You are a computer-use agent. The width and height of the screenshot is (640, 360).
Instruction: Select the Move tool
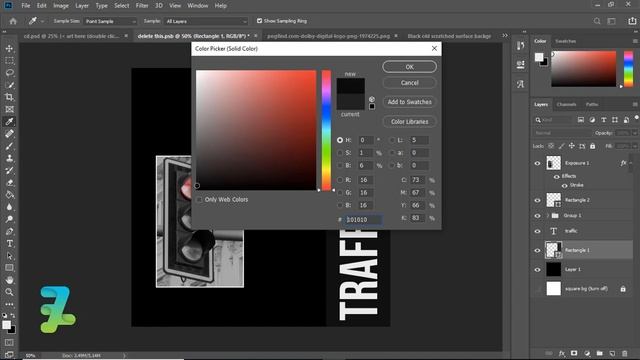[9, 48]
